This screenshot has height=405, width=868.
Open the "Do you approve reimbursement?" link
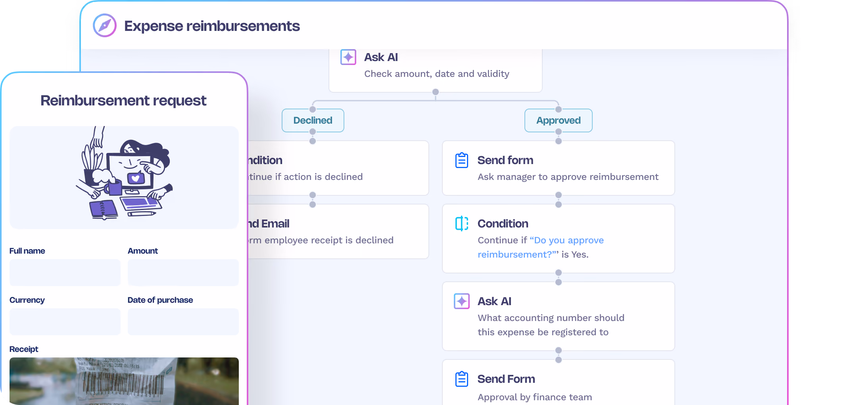coord(541,247)
